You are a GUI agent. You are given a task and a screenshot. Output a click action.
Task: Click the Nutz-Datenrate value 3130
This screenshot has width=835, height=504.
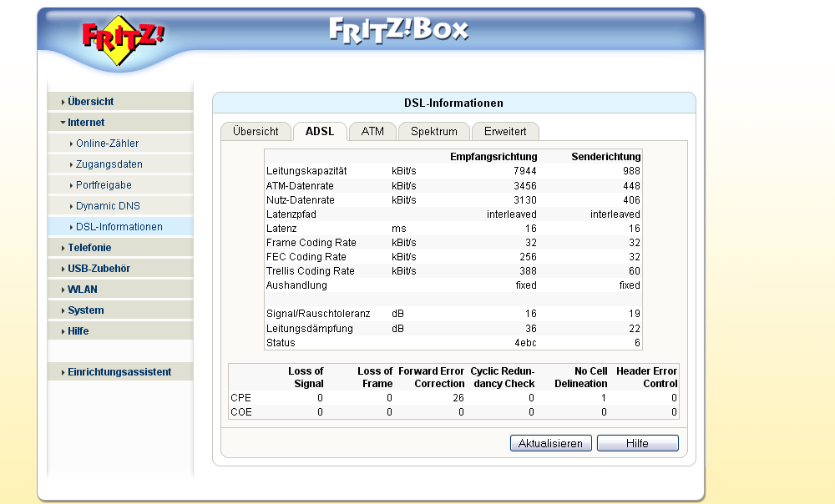pos(525,200)
